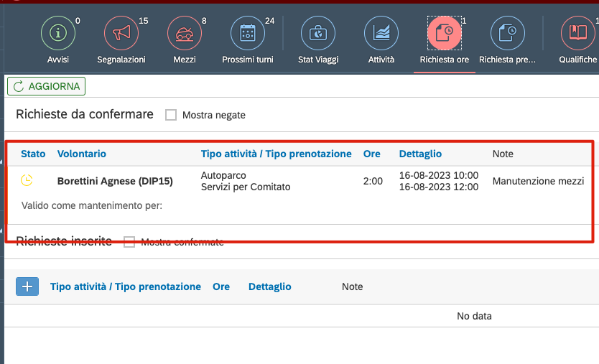The width and height of the screenshot is (599, 364).
Task: Open Prossimi turni calendar icon
Action: pos(248,33)
